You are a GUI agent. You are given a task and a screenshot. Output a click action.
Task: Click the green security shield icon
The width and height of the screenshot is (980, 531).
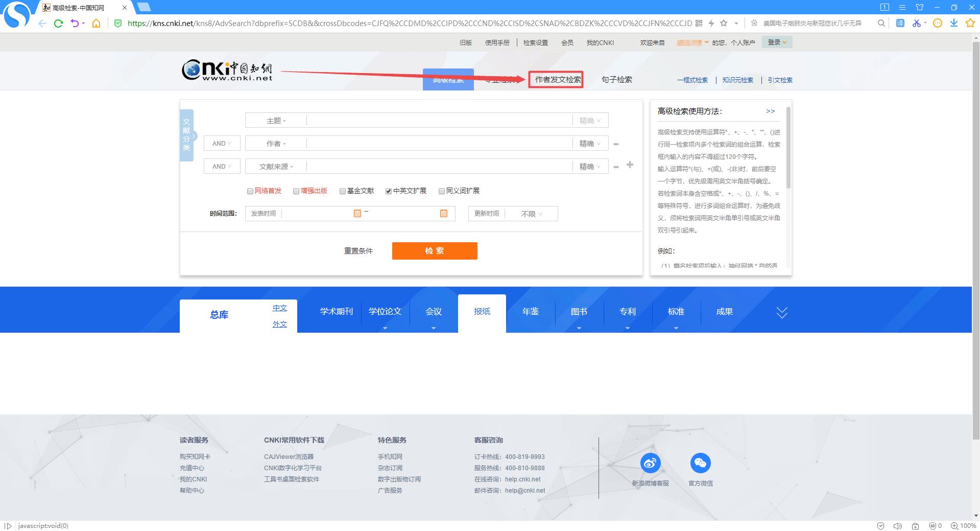point(118,23)
